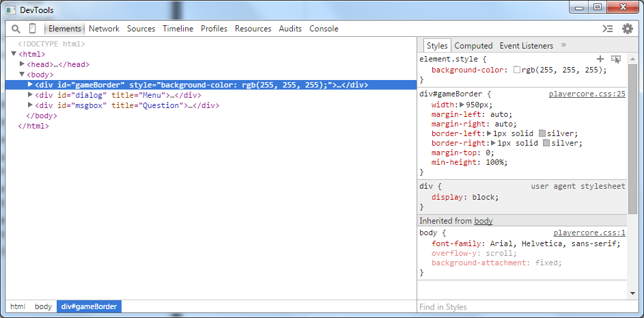Screen dimensions: 644x318
Task: Open DevTools settings gear
Action: pyautogui.click(x=628, y=29)
